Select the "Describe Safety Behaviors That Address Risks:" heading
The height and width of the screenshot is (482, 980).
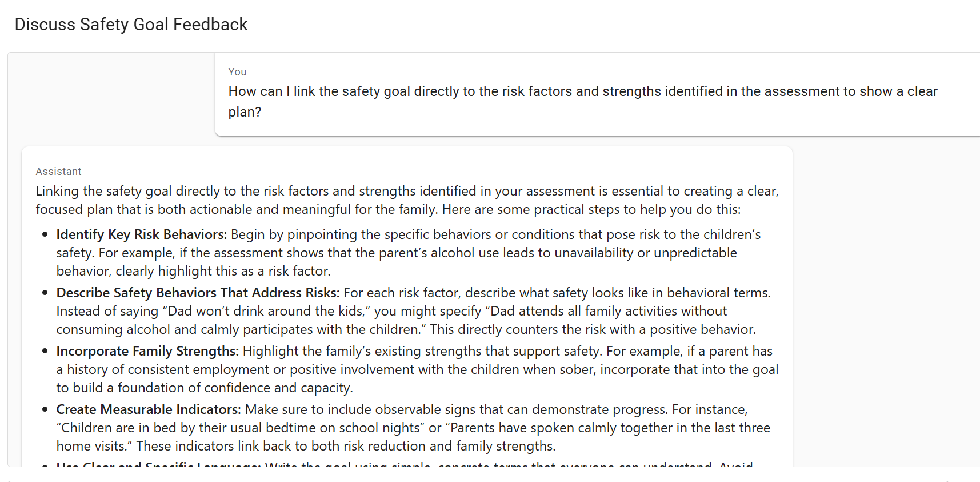coord(198,293)
